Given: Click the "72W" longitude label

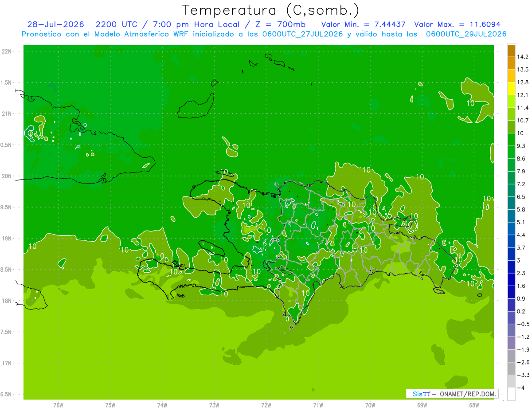Looking at the screenshot, I should point(266,405).
